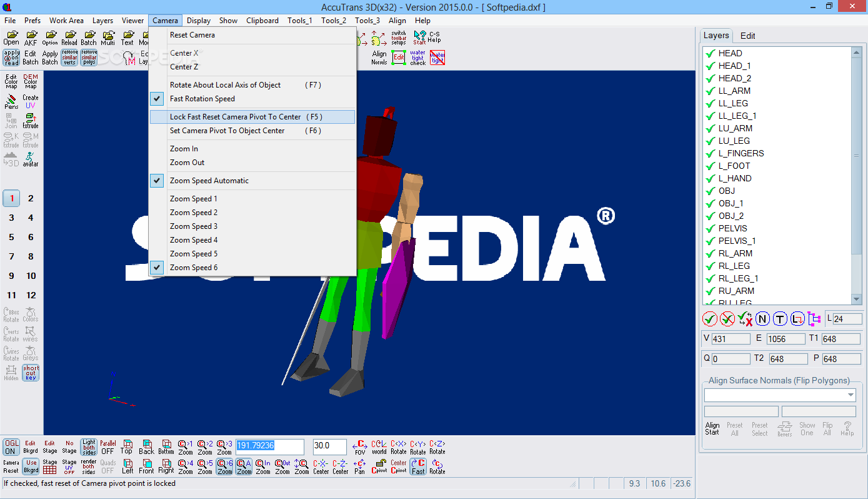Toggle visibility of HEAD layer checkmark

[710, 54]
